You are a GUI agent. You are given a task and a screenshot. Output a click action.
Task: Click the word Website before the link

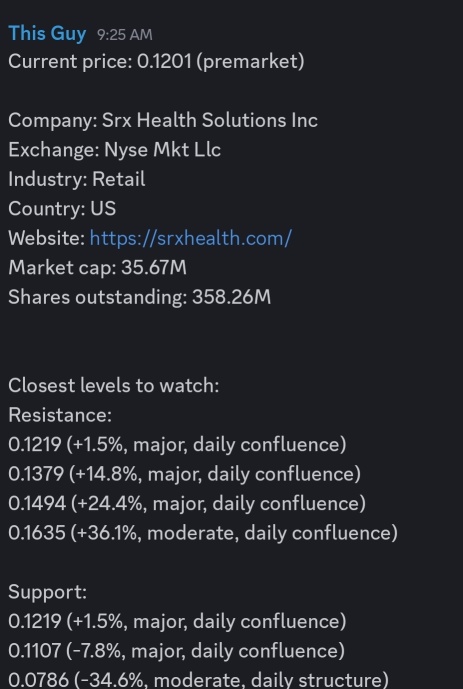47,239
